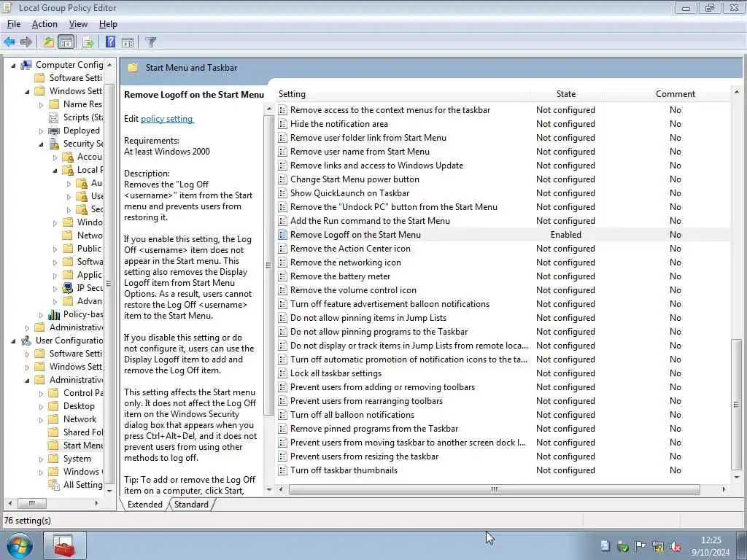Click the description pane scroll-down arrow

click(x=269, y=489)
